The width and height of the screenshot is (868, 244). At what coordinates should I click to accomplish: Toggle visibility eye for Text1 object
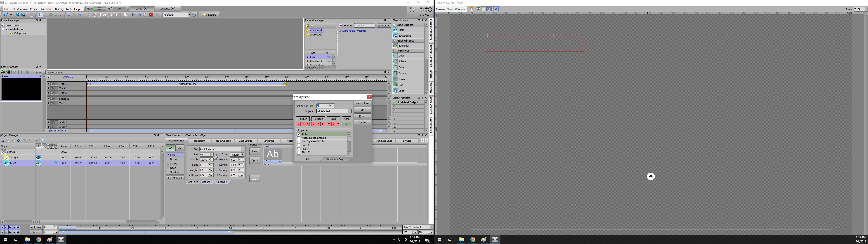[38, 163]
